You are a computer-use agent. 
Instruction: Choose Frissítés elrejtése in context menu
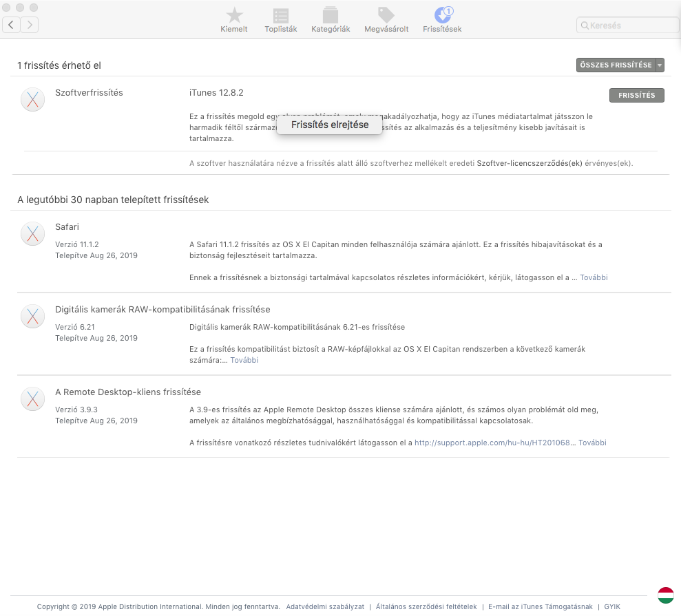point(330,125)
